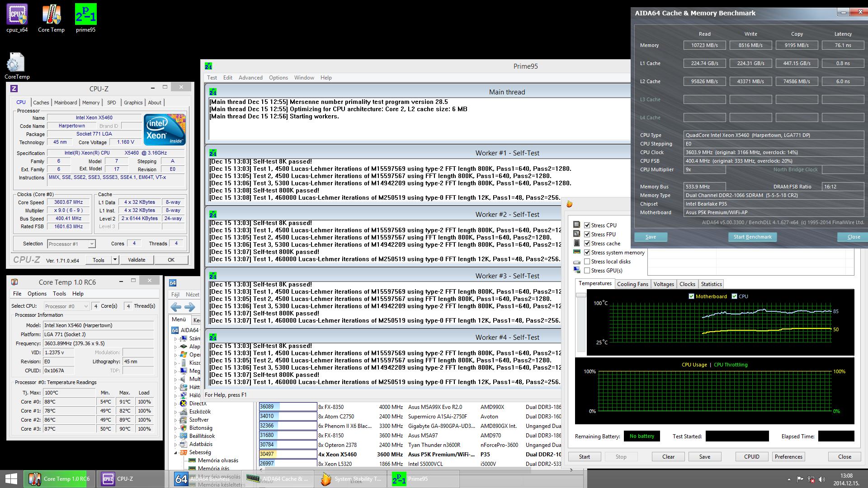The image size is (868, 488).
Task: Switch to Prime95 in the taskbar
Action: coord(425,479)
